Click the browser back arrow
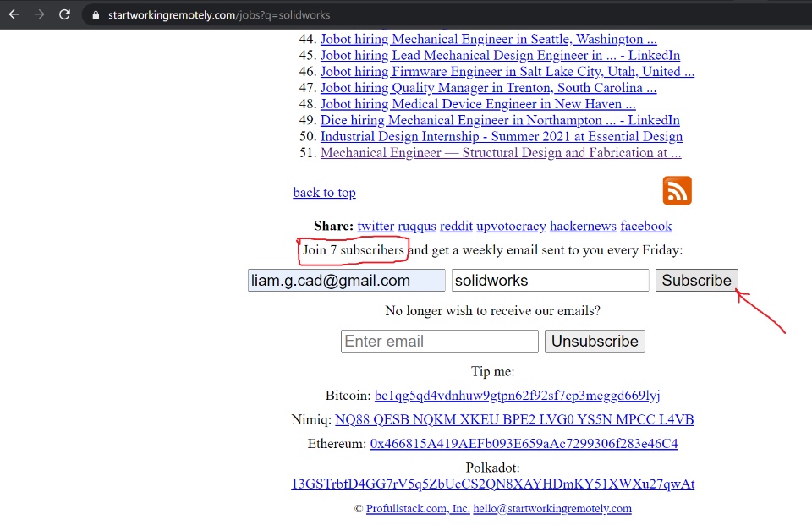The width and height of the screenshot is (812, 525). (14, 14)
